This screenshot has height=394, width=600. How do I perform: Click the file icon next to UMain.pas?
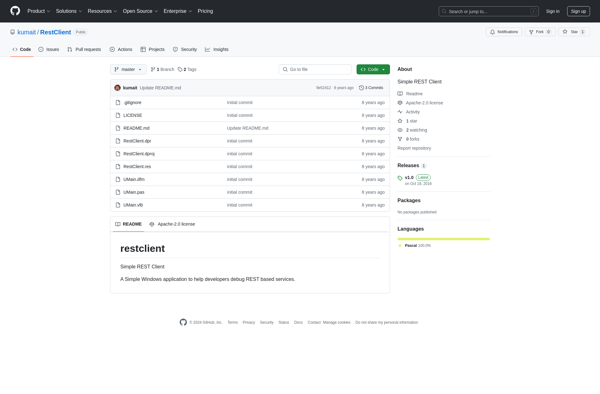(x=118, y=192)
